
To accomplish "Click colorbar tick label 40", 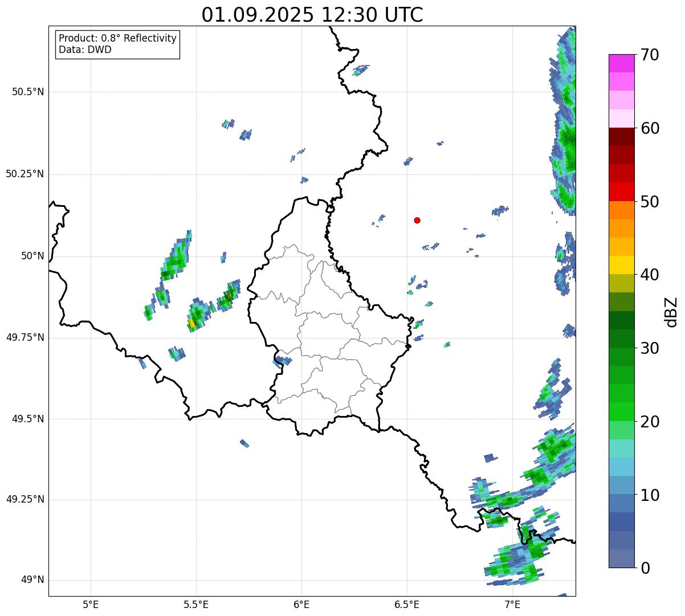I will click(x=650, y=275).
